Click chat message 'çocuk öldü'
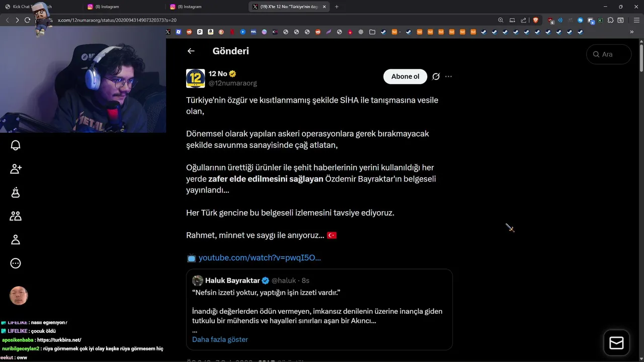 pyautogui.click(x=43, y=331)
